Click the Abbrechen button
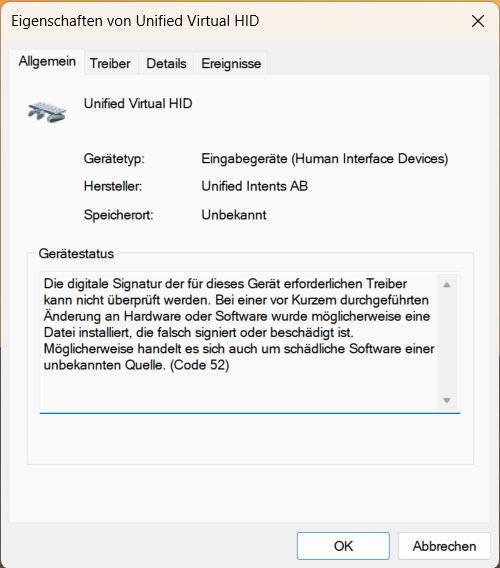This screenshot has width=500, height=568. tap(444, 546)
